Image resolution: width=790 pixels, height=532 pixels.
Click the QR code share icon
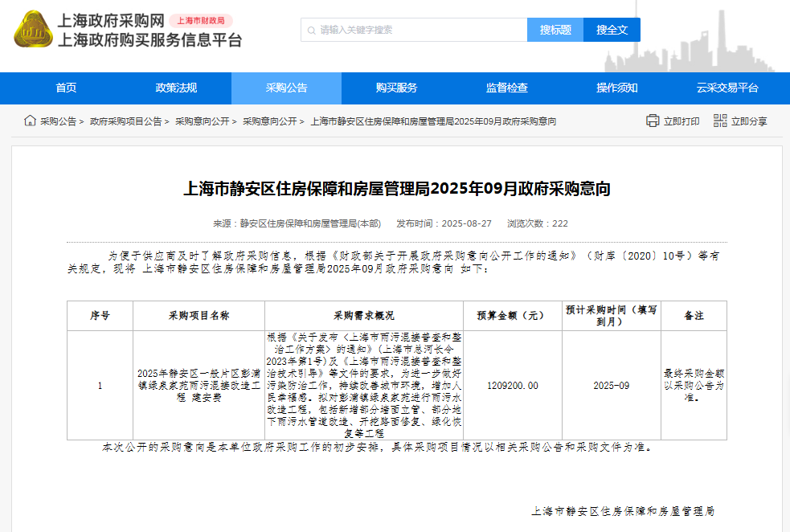[x=720, y=121]
